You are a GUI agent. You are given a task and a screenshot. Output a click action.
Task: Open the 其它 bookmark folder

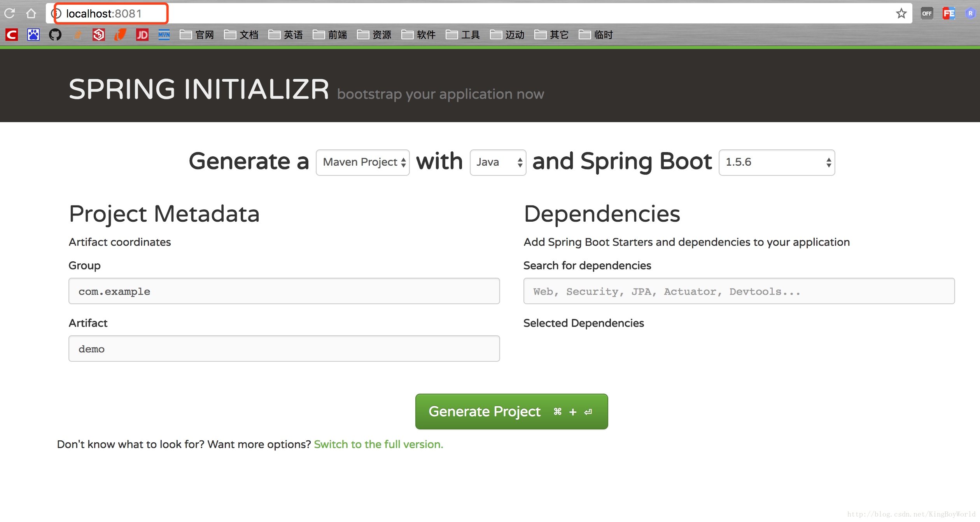pos(551,35)
